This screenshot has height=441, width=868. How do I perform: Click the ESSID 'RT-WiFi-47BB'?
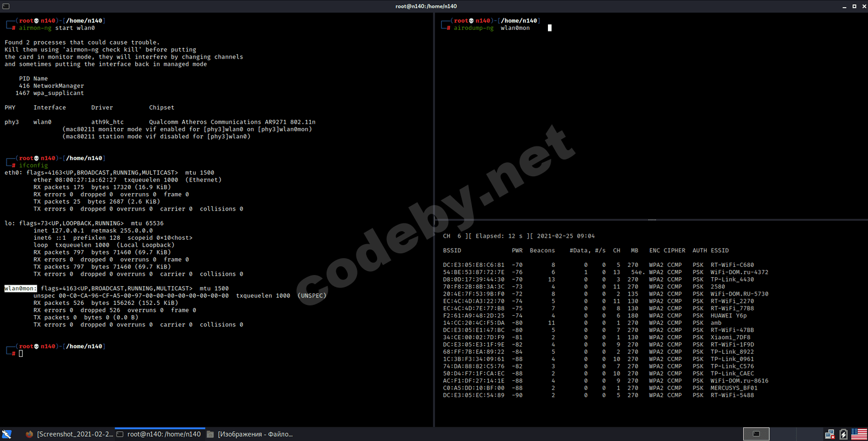click(x=732, y=330)
